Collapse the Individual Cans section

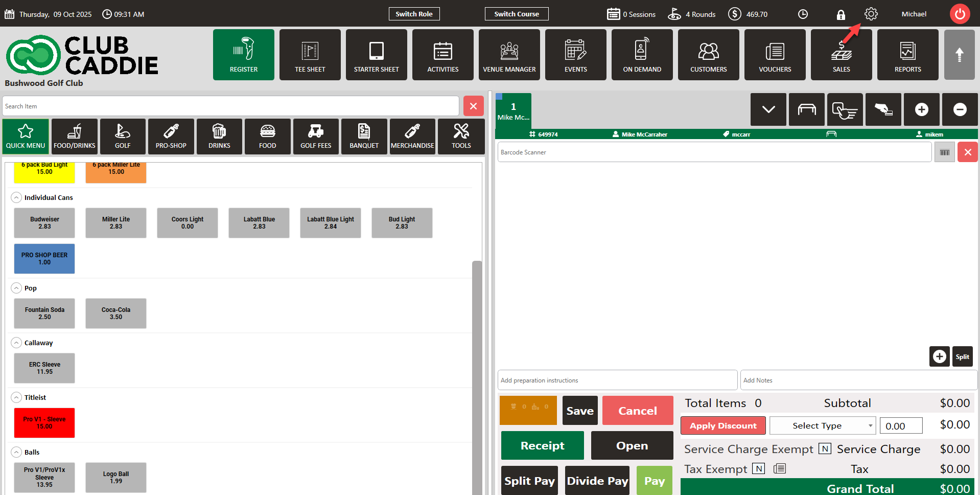[16, 197]
